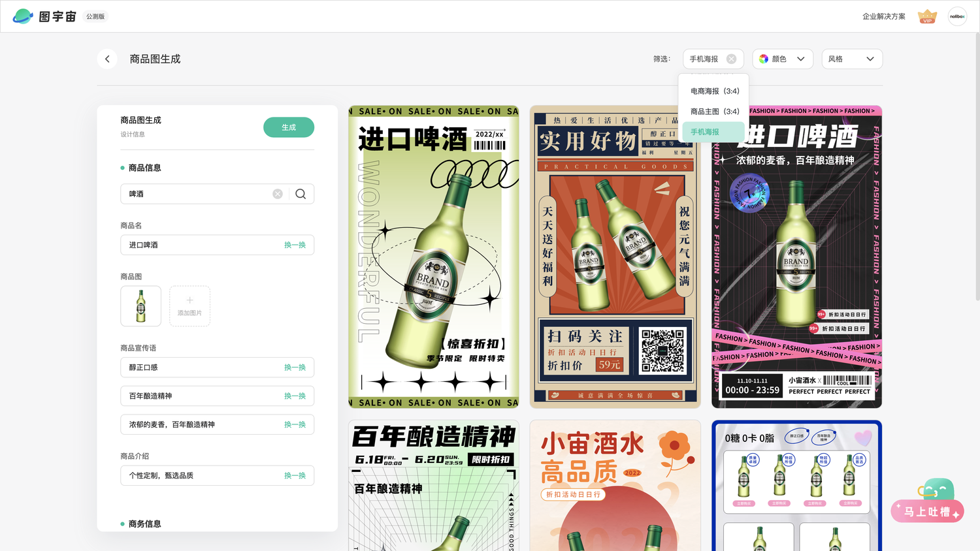Click 换一换 next to 醇正口感

(295, 368)
